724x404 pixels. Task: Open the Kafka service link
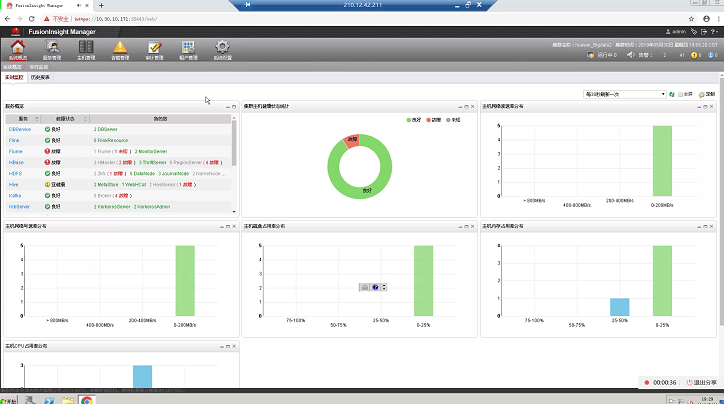coord(15,196)
